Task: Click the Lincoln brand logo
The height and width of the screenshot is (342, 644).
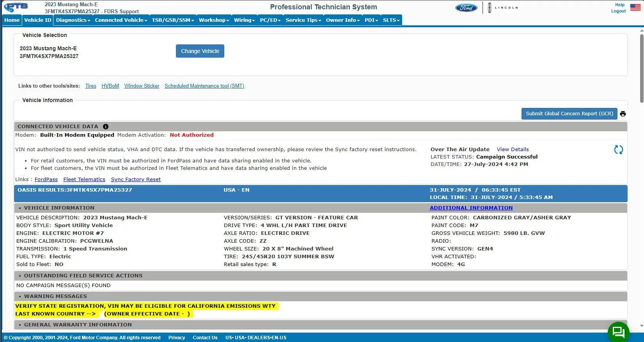Action: 503,7
